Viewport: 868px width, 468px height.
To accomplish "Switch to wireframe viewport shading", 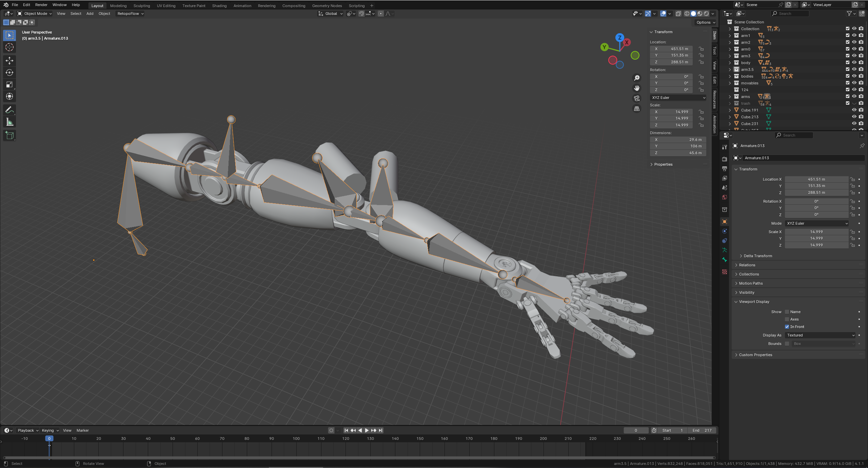I will (687, 14).
